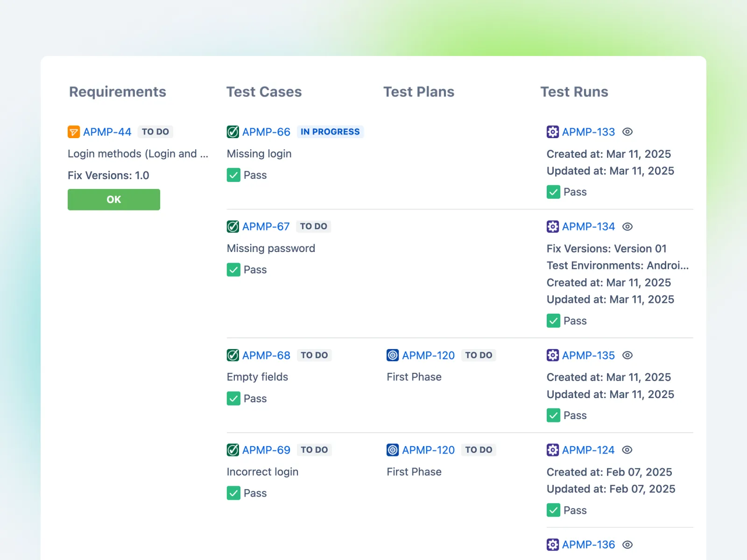
Task: Toggle the watch eye icon for APMP-134
Action: pos(627,227)
